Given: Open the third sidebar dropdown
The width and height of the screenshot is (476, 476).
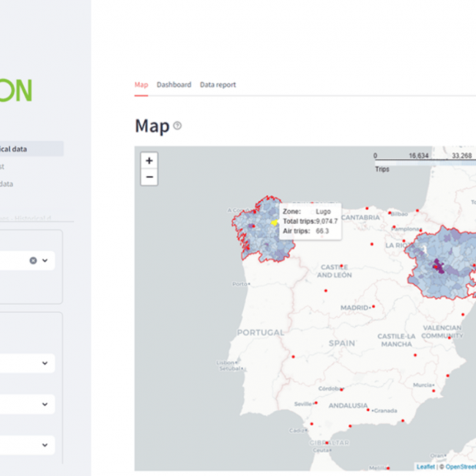Looking at the screenshot, I should point(45,404).
